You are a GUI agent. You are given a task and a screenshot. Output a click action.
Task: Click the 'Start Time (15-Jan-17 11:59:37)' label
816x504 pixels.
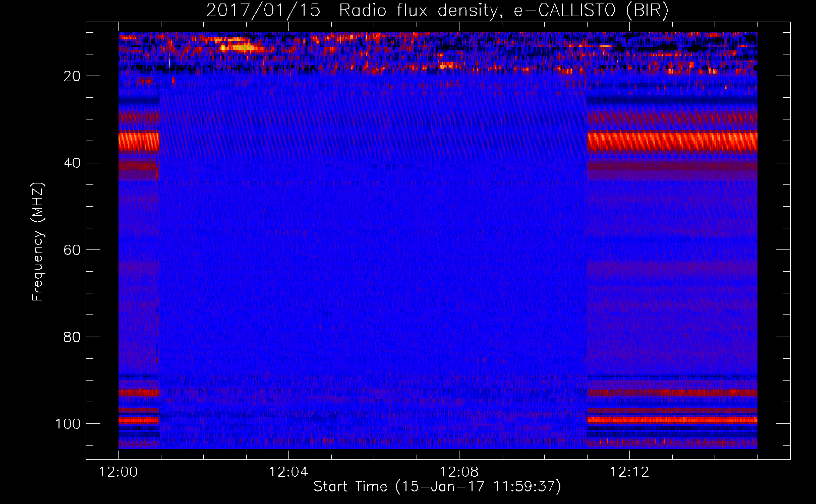click(x=437, y=487)
